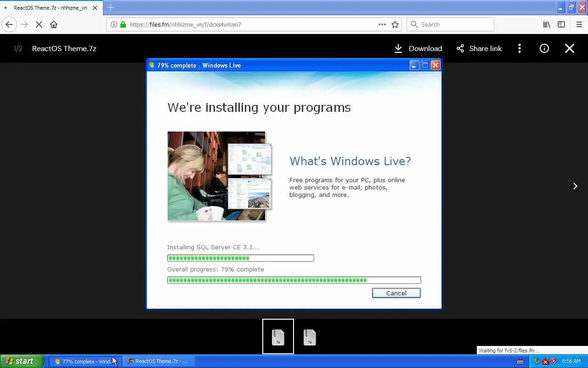
Task: Cancel the Windows Live installation
Action: (396, 293)
